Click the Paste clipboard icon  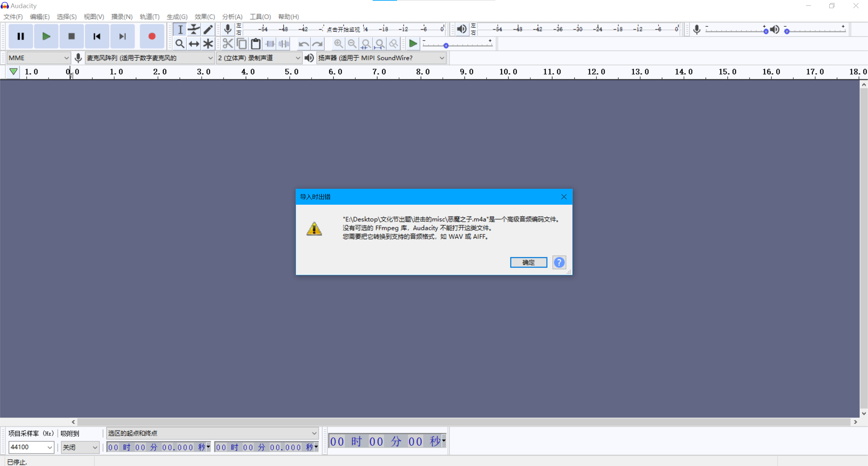(x=256, y=44)
